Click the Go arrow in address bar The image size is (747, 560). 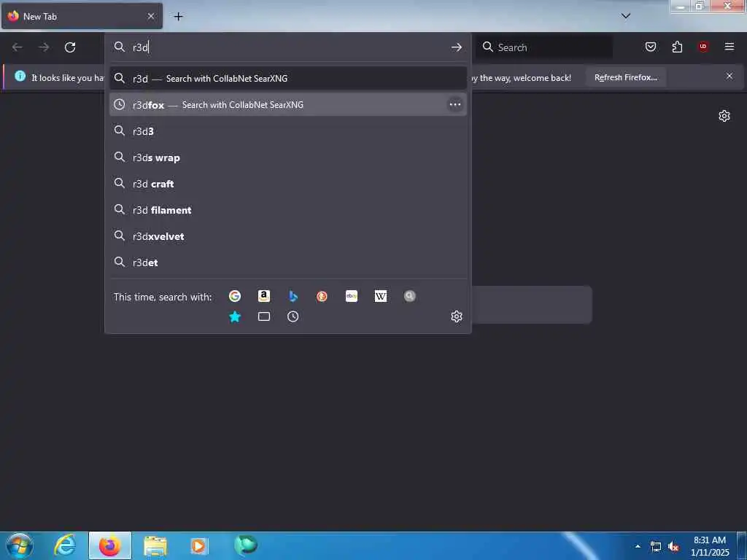pos(457,47)
